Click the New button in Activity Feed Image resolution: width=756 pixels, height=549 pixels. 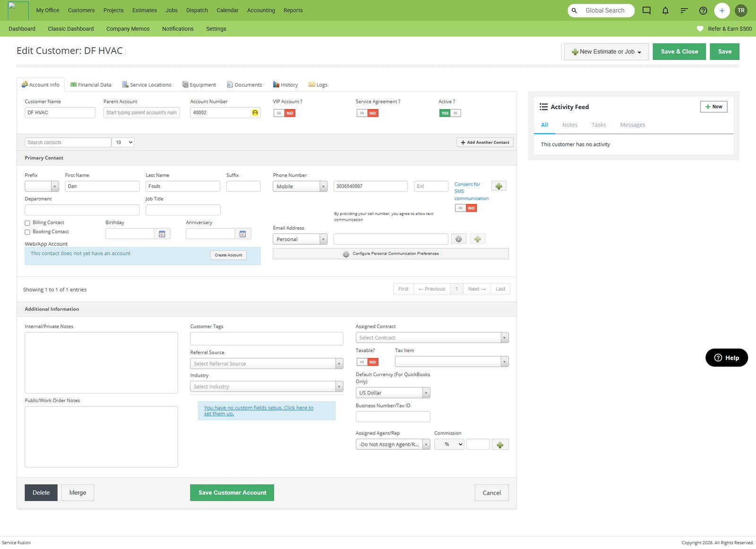coord(713,107)
